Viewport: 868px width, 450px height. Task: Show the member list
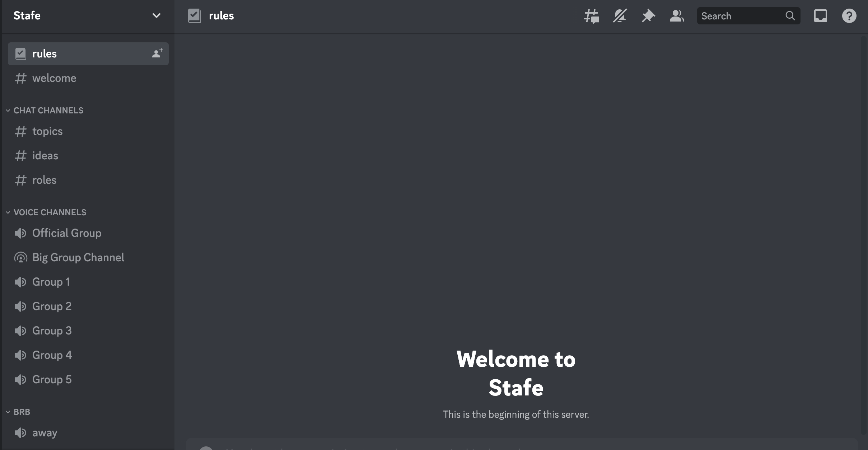pyautogui.click(x=676, y=16)
